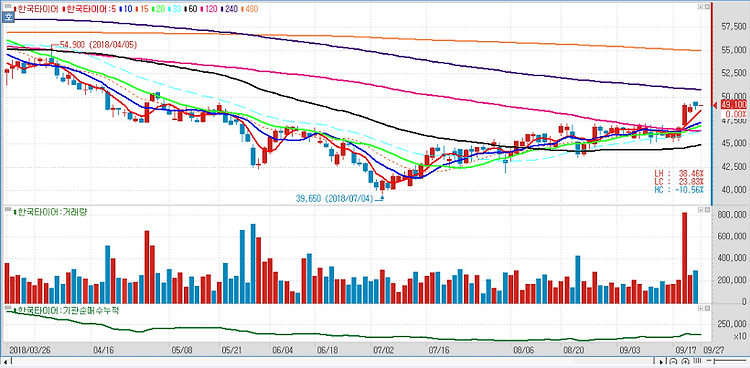Select the 한국타이어 : 5 moving average legend

(88, 9)
